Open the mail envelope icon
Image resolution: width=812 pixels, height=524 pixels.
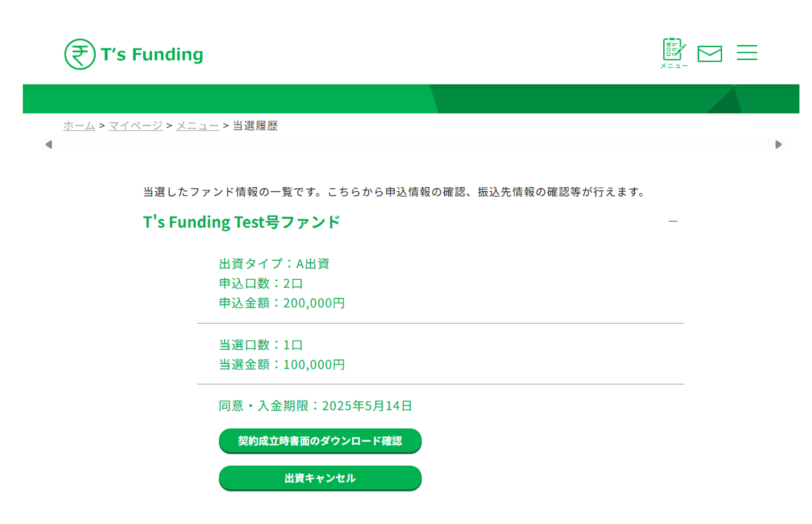710,54
